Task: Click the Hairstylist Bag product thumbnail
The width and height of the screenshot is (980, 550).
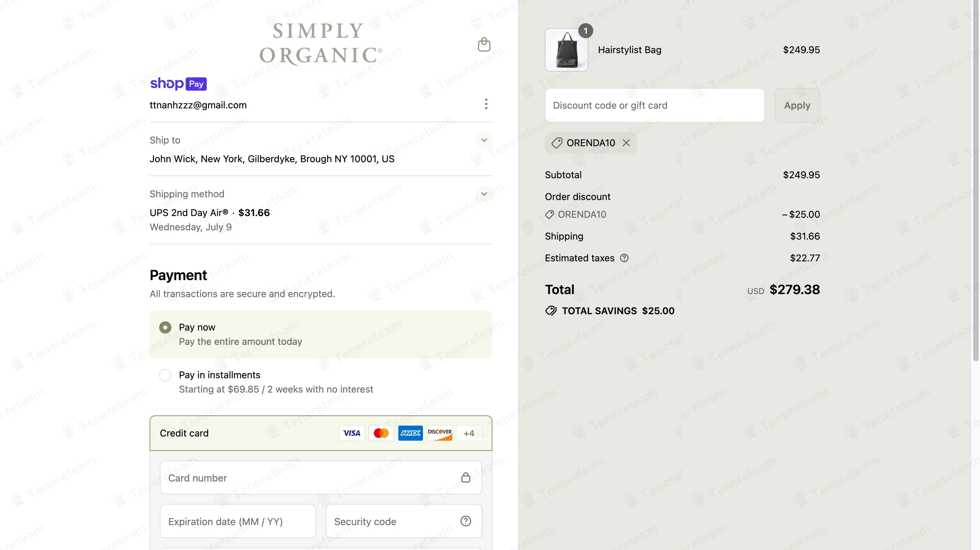Action: pyautogui.click(x=566, y=50)
